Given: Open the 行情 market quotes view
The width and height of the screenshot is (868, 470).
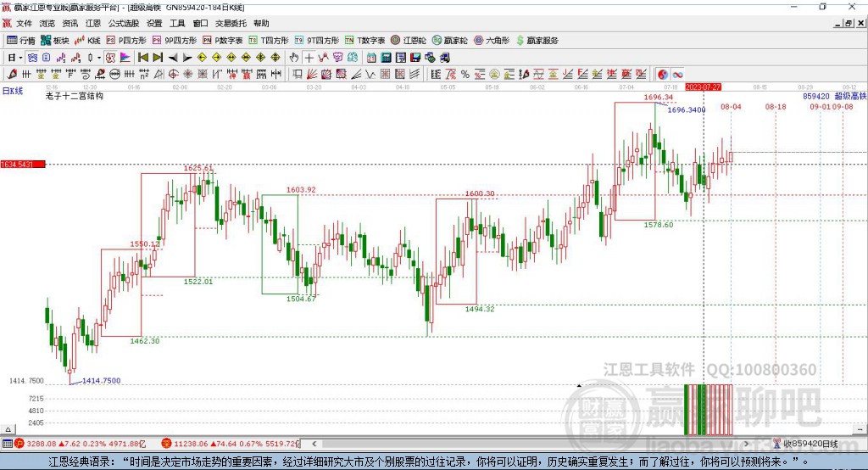Looking at the screenshot, I should (x=20, y=41).
